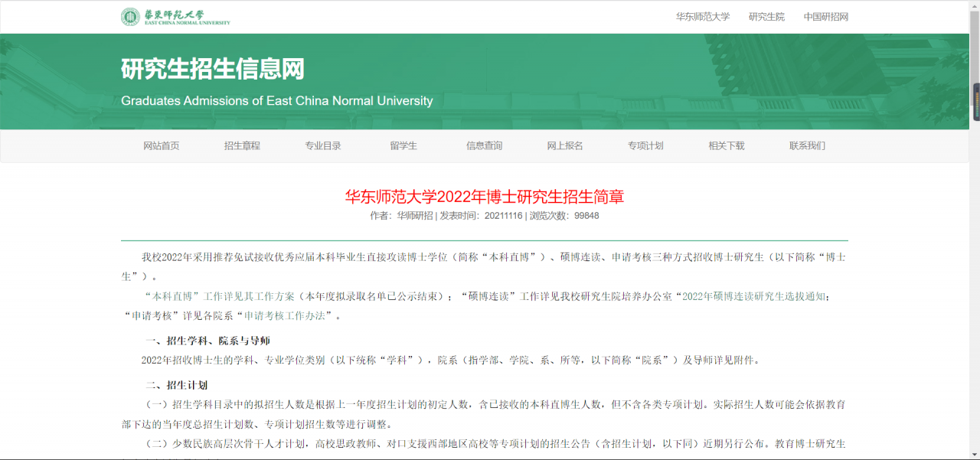This screenshot has height=460, width=980.
Task: Click the 研究生招生信息网 banner title
Action: (213, 70)
